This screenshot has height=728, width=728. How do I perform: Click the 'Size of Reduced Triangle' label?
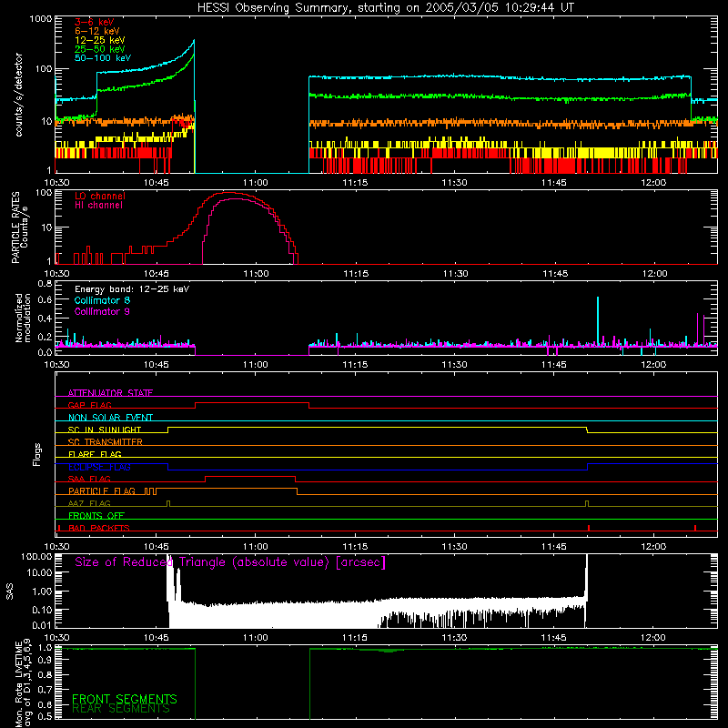[x=230, y=562]
